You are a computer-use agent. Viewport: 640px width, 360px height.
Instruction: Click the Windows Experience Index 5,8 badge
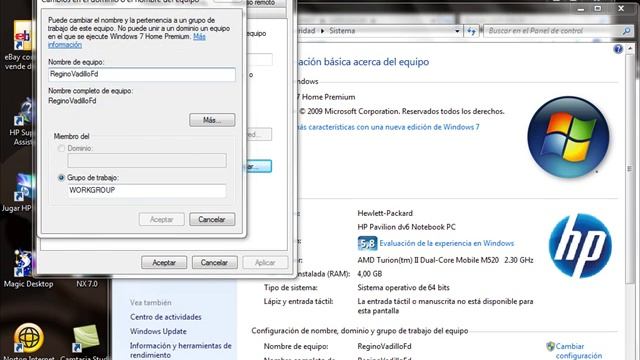[367, 244]
